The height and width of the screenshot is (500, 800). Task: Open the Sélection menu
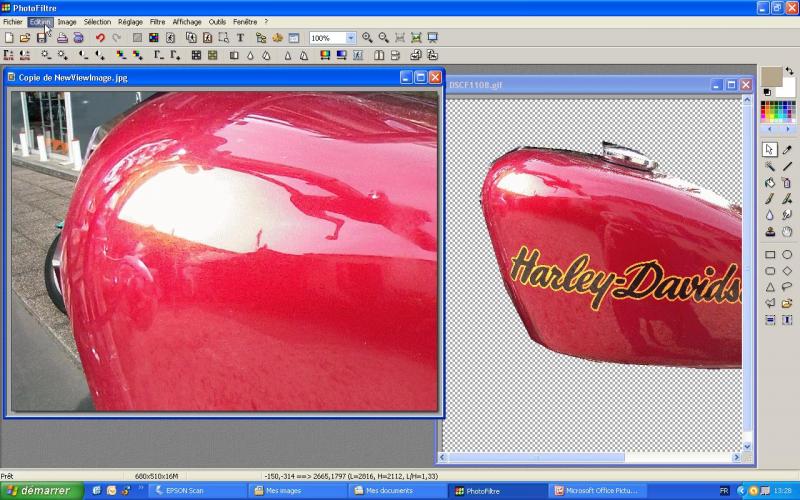(97, 22)
